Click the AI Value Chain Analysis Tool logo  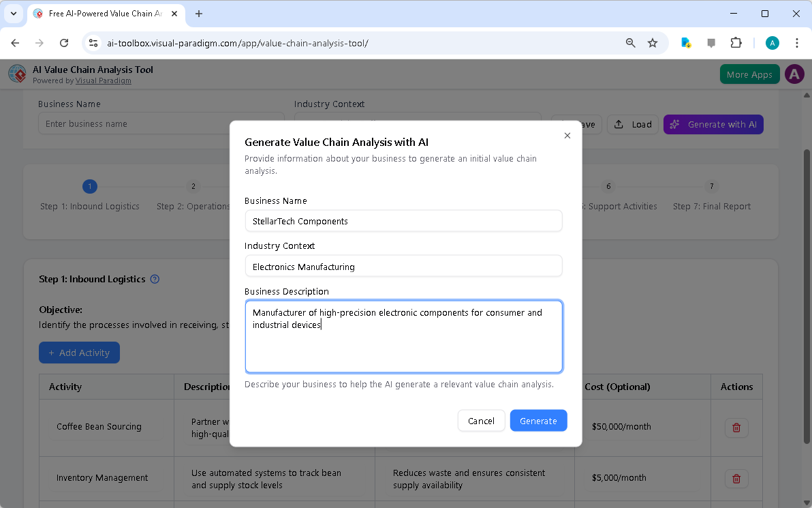tap(17, 74)
